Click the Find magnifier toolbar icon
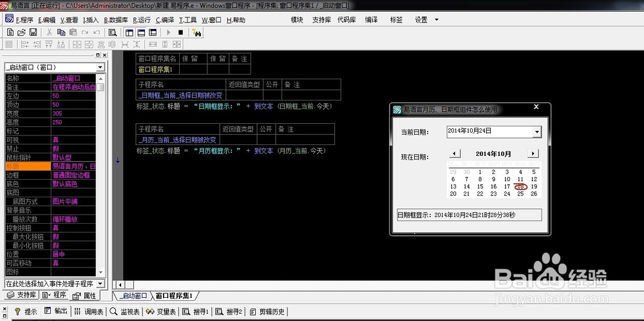Screen dimensions: 644x321 pos(113,32)
